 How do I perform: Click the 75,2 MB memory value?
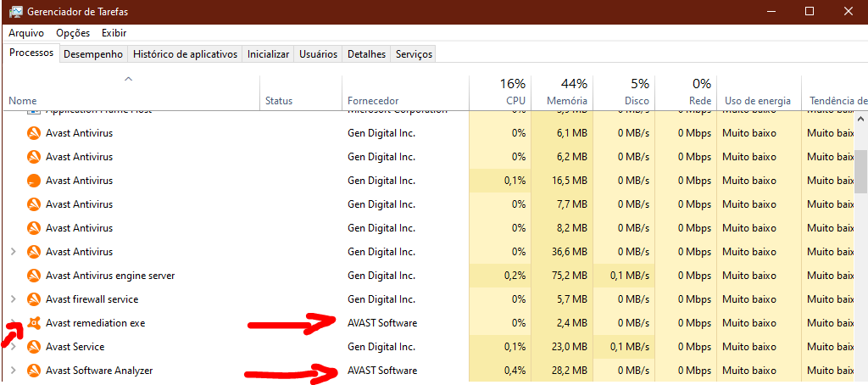coord(568,276)
